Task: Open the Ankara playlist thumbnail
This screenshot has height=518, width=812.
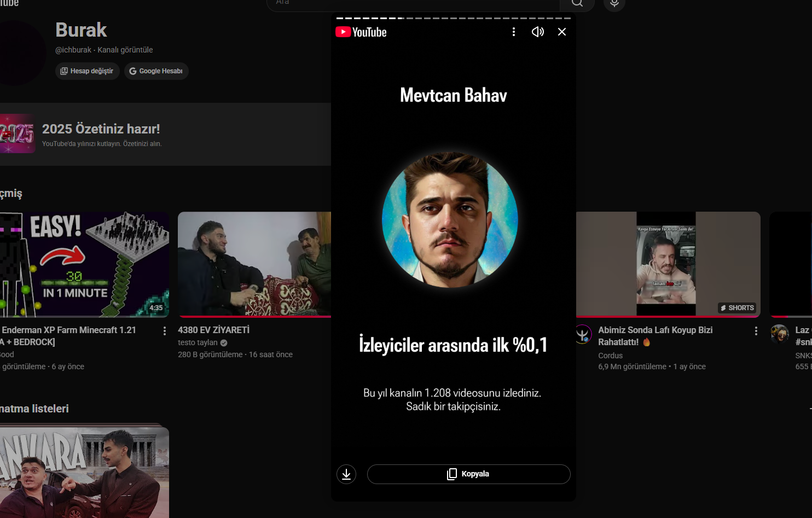Action: [x=84, y=473]
